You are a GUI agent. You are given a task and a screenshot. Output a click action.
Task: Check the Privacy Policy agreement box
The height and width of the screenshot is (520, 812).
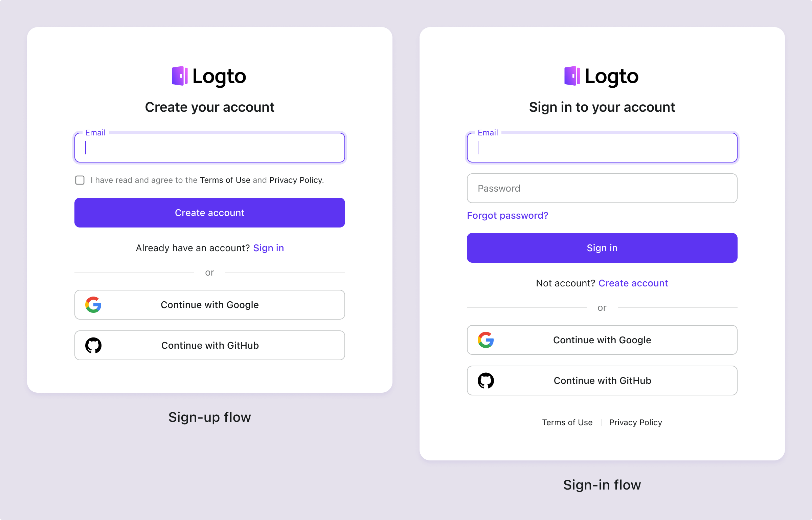click(x=79, y=180)
